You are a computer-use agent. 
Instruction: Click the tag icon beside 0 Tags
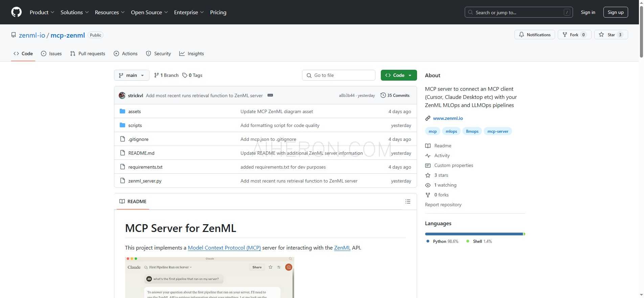(x=185, y=75)
